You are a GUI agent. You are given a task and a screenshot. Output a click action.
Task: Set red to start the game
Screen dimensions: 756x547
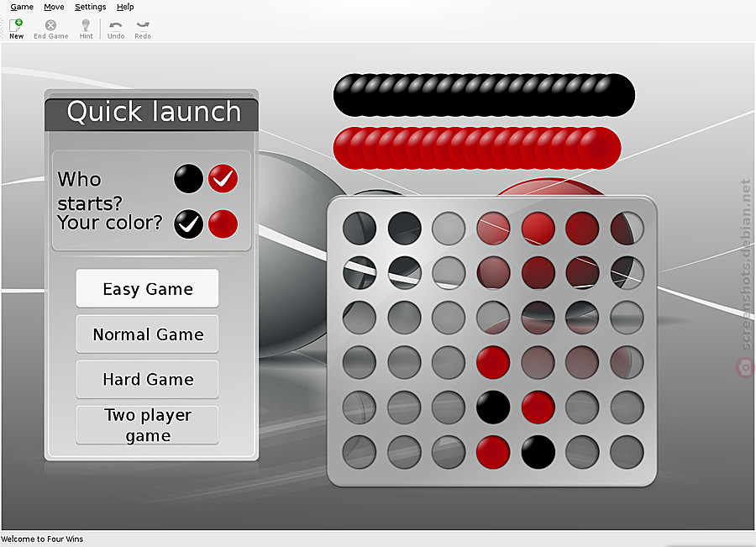coord(223,179)
